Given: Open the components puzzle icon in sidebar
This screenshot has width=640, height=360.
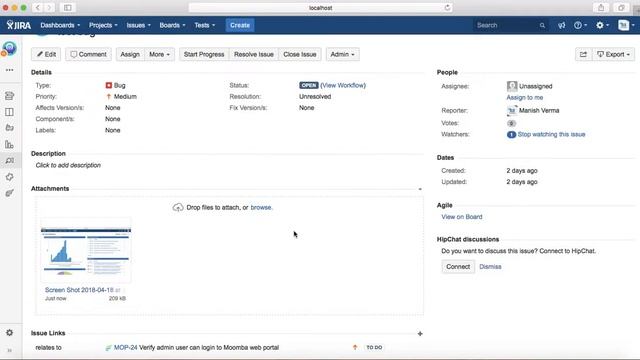Looking at the screenshot, I should coord(9,177).
